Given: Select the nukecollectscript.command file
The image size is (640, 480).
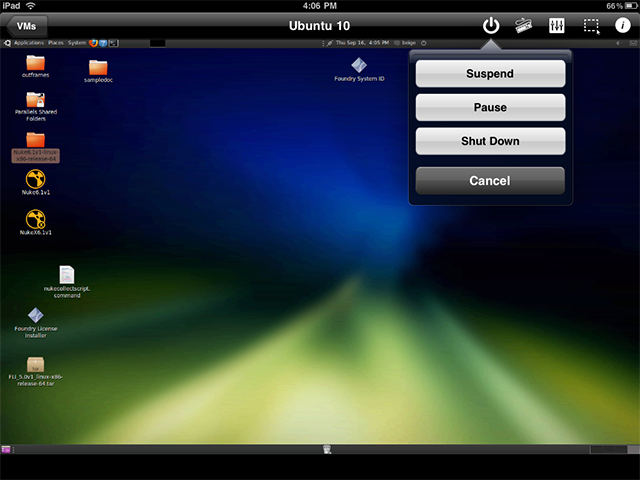Looking at the screenshot, I should [67, 282].
